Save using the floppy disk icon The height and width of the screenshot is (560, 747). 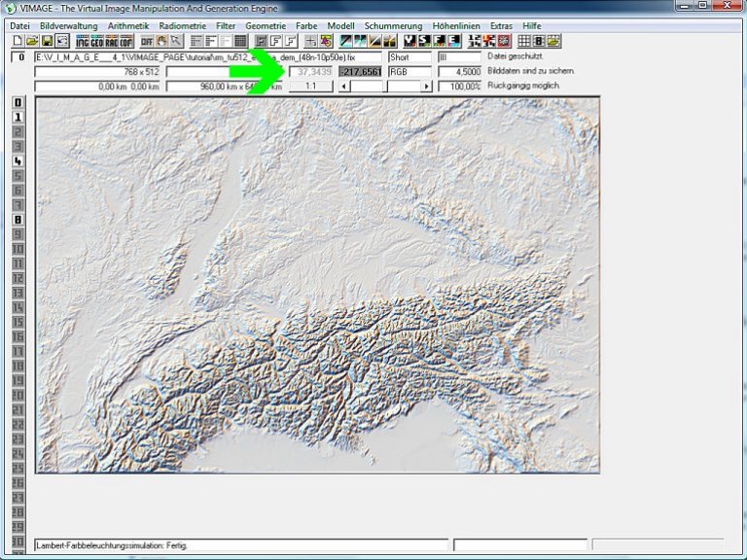[47, 42]
